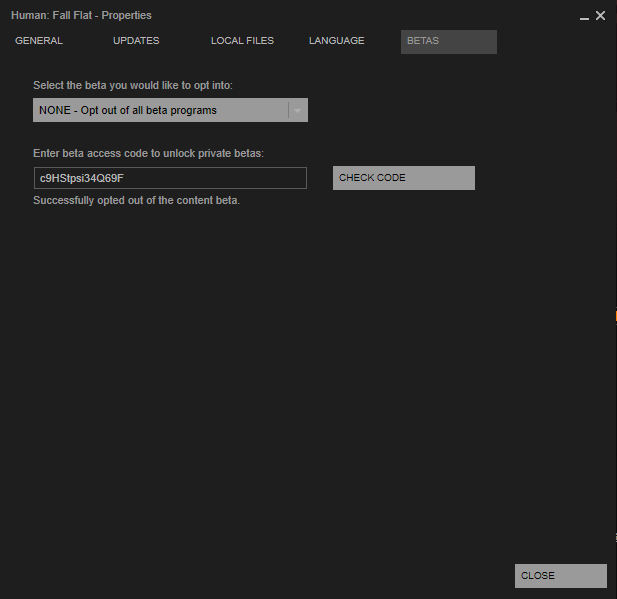Viewport: 617px width, 599px height.
Task: Click the Check Code button
Action: pyautogui.click(x=404, y=178)
